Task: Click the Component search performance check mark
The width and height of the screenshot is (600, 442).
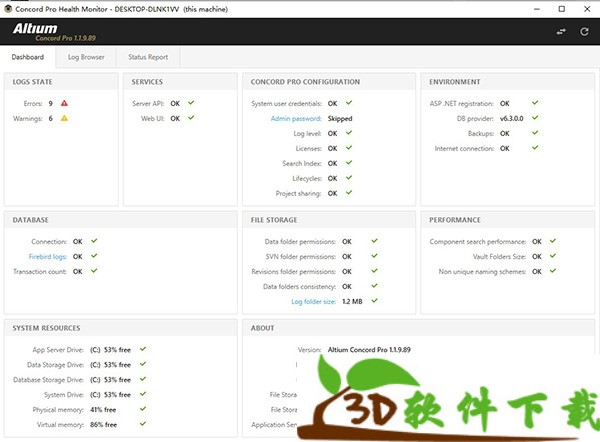Action: [553, 241]
